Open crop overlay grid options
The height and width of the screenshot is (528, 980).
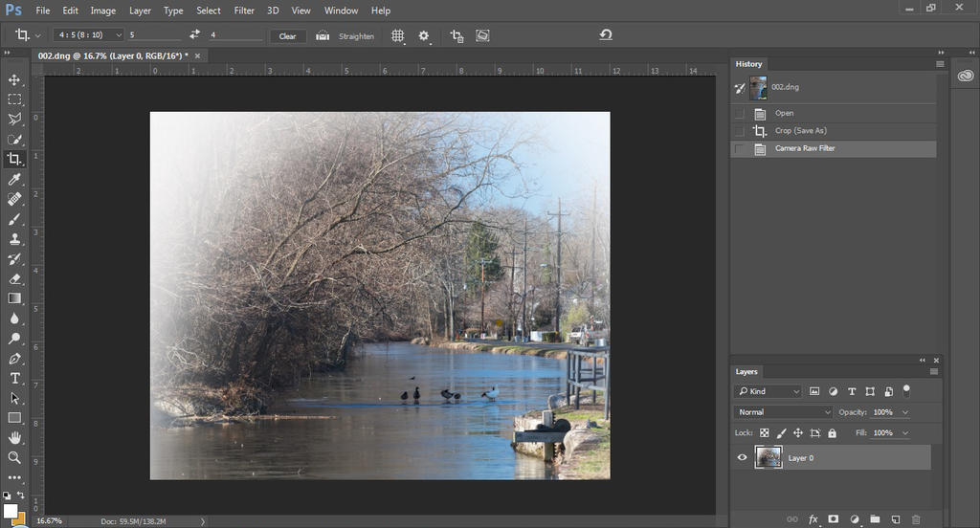(x=398, y=35)
